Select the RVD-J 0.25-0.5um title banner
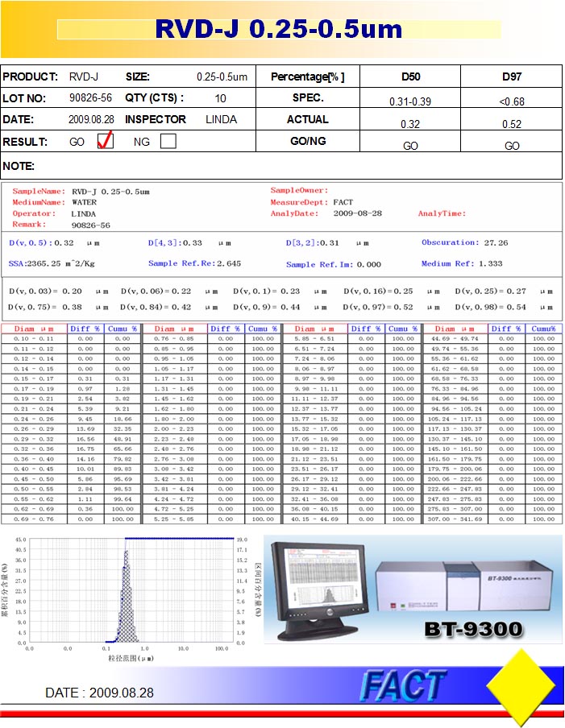This screenshot has width=565, height=728. pyautogui.click(x=279, y=29)
